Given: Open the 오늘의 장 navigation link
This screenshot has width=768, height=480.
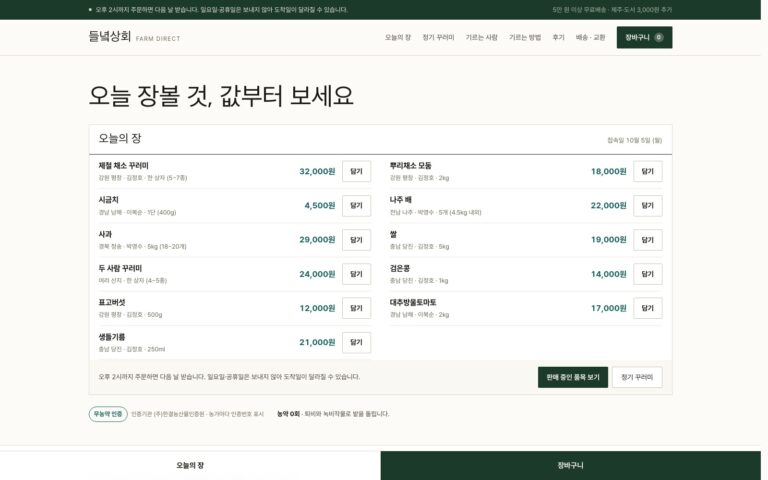Looking at the screenshot, I should coord(398,37).
